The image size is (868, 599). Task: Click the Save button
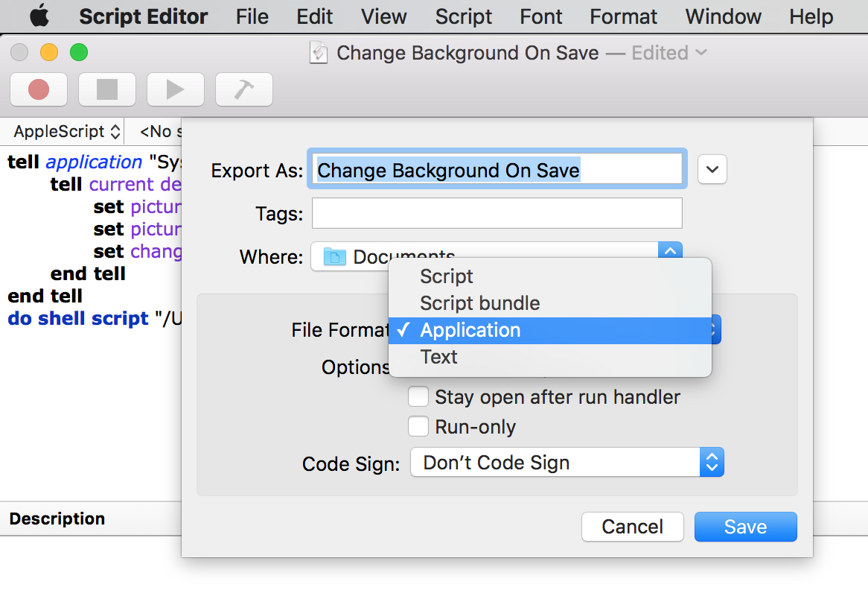[x=746, y=527]
